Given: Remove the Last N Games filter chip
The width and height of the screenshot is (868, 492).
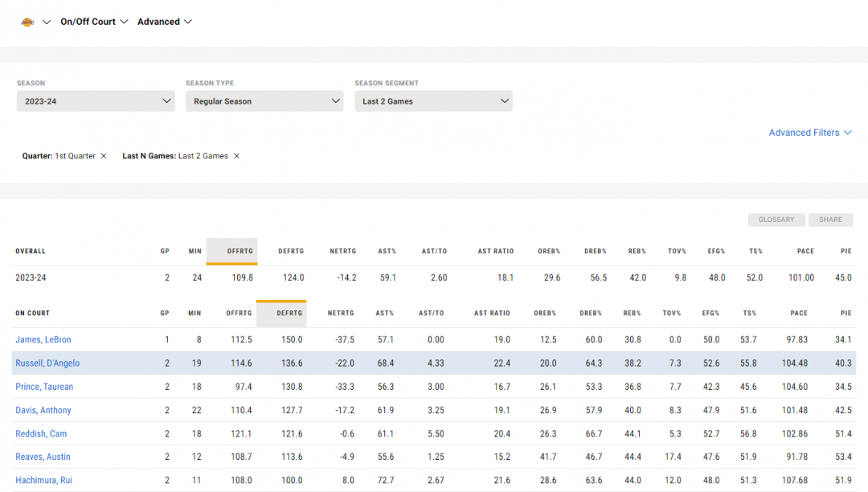Looking at the screenshot, I should [x=236, y=156].
